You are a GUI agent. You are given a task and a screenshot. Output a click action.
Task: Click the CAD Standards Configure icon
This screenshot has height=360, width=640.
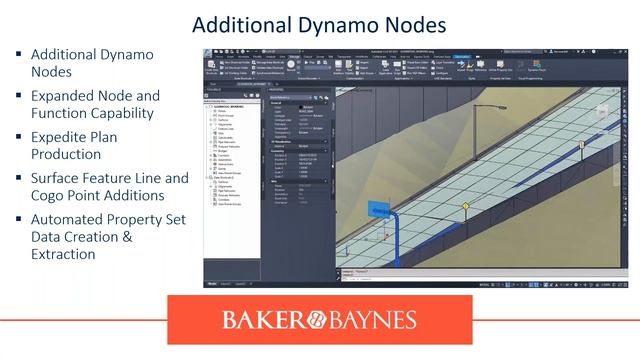pyautogui.click(x=433, y=73)
